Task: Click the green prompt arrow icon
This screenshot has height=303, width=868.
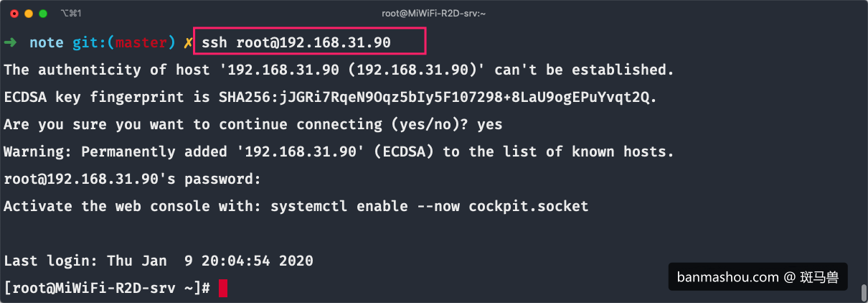Action: 10,43
